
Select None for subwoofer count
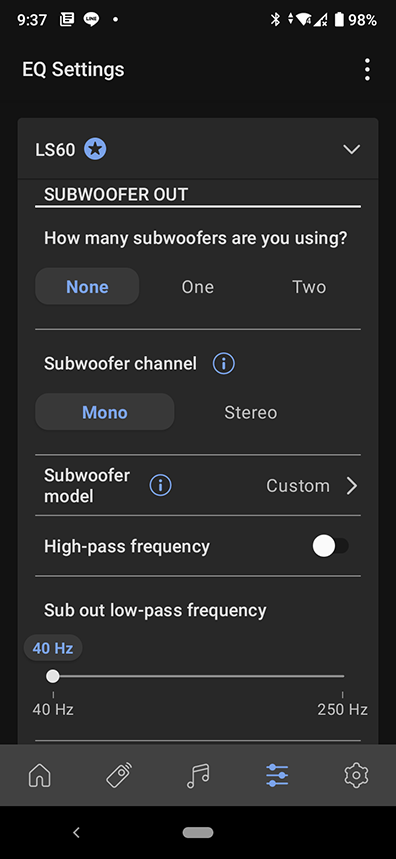(87, 287)
